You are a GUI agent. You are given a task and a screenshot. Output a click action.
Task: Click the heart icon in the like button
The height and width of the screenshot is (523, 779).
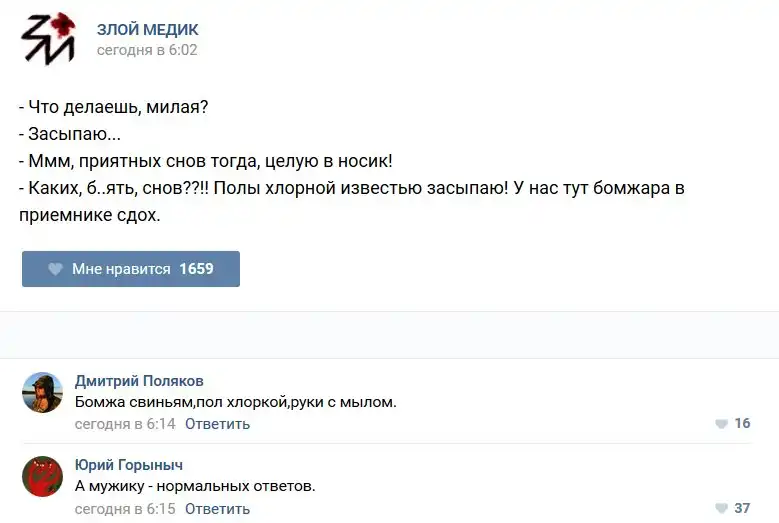tap(55, 269)
